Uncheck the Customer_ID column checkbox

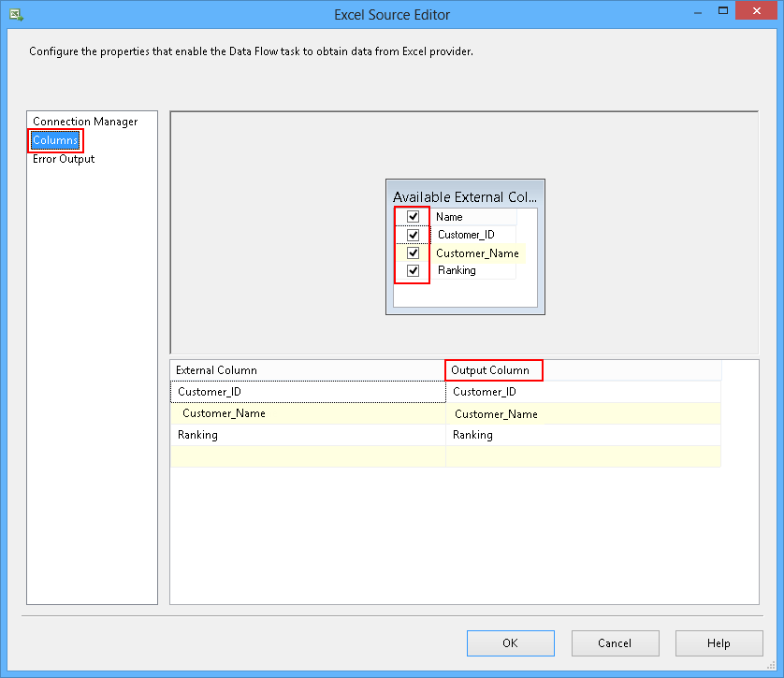(413, 235)
